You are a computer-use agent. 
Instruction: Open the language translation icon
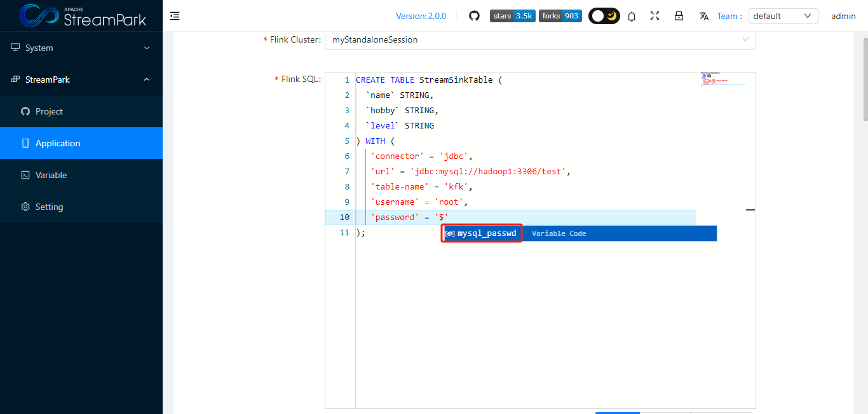coord(704,16)
